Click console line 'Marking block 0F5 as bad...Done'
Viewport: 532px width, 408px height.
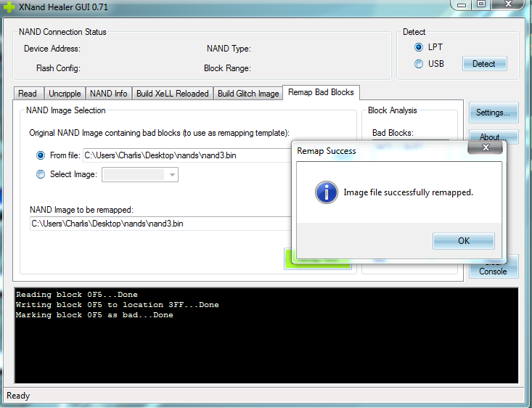pyautogui.click(x=94, y=314)
